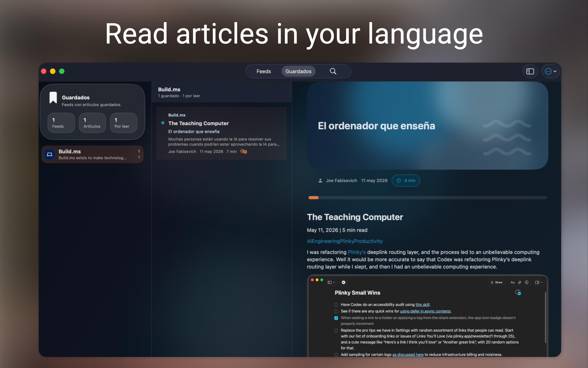Click the embedded Plinky Small Wins screenshot
Viewport: 588px width, 368px height.
tap(427, 316)
